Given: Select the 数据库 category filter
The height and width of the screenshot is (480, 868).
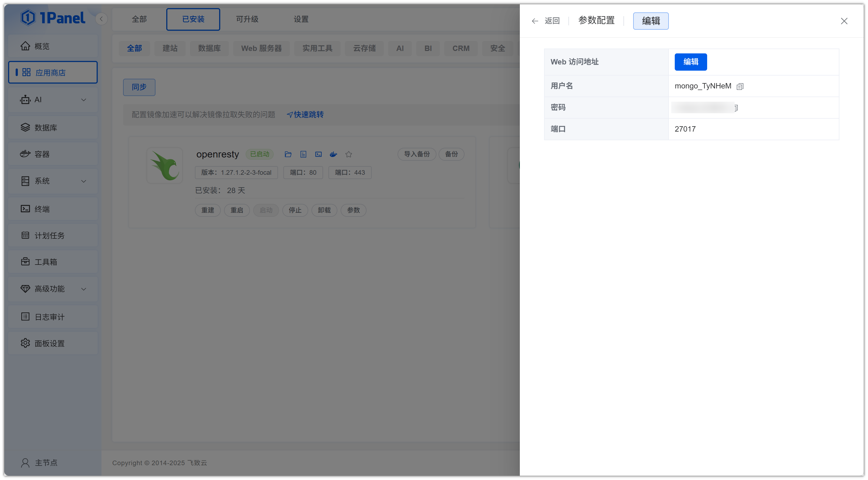Looking at the screenshot, I should coord(209,48).
